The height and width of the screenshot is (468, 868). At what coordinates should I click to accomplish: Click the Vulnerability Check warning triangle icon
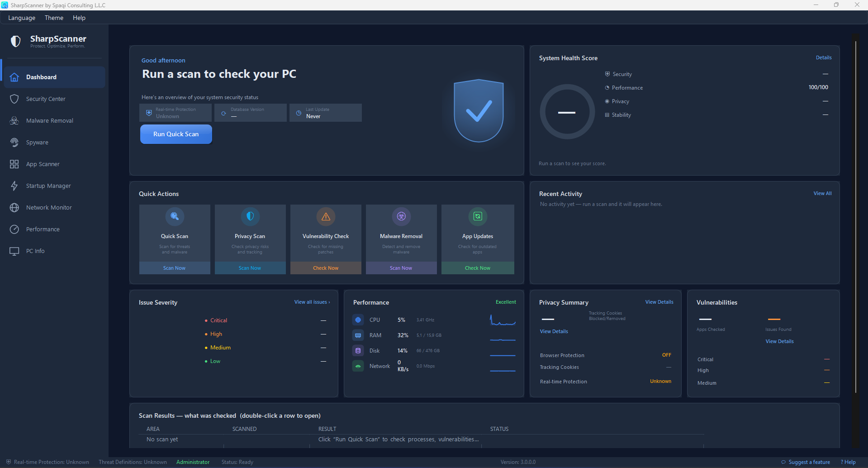[326, 216]
